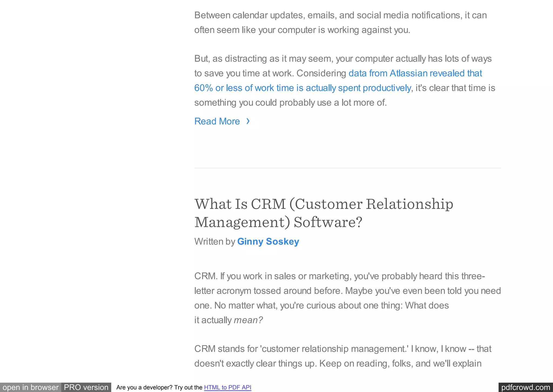This screenshot has height=392, width=553.
Task: Follow the HTML to PDF API link
Action: [x=227, y=387]
